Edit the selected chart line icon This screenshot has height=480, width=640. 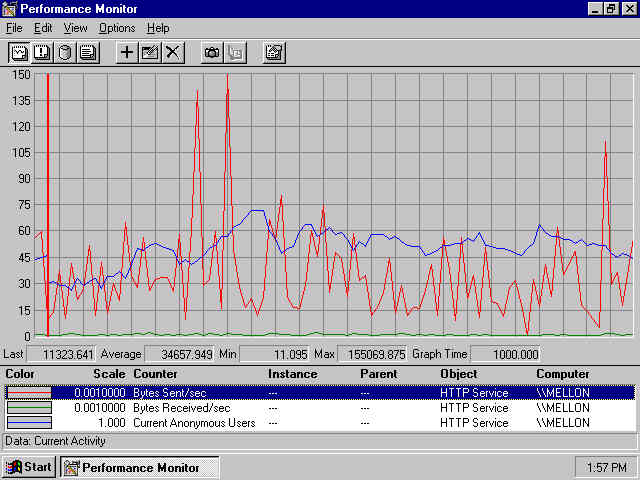click(x=150, y=52)
